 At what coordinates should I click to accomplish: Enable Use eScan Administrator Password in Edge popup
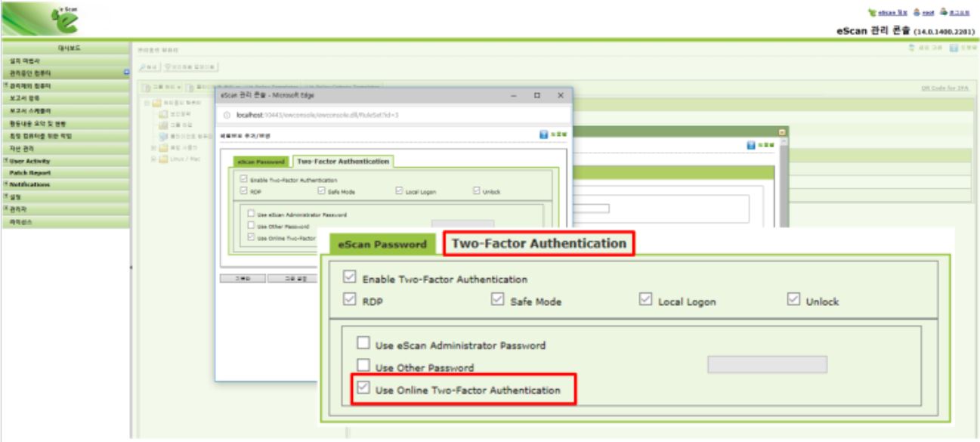tap(252, 214)
